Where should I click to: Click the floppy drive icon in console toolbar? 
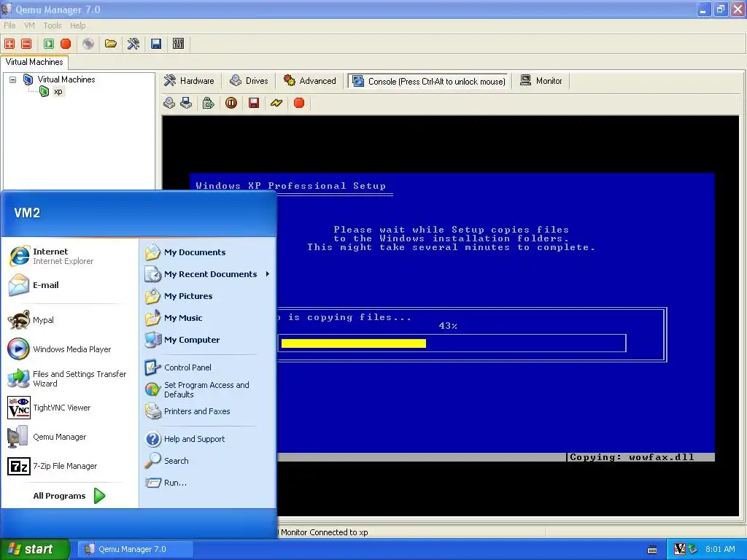pos(186,103)
